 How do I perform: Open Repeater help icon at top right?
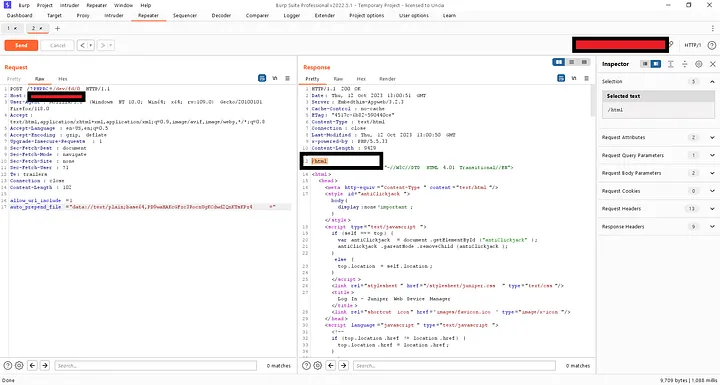(712, 45)
